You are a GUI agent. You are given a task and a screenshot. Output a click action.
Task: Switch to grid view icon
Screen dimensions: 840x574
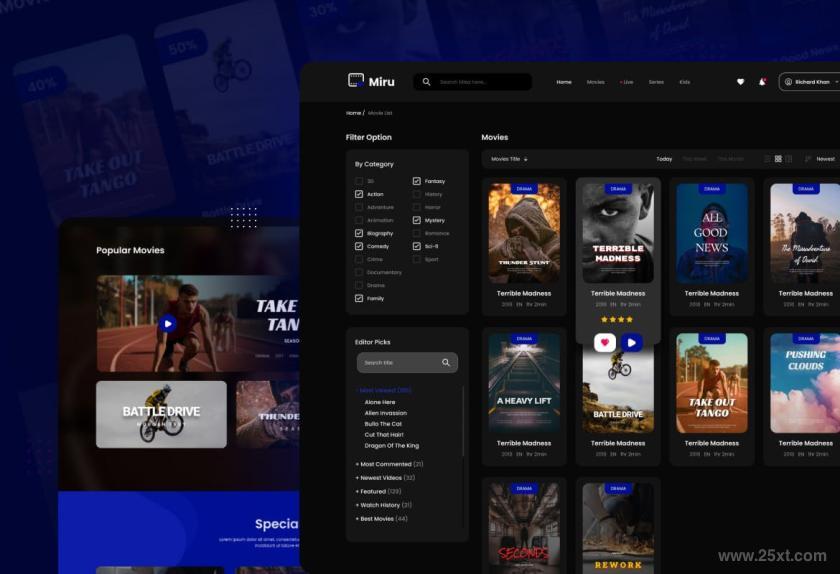point(778,159)
